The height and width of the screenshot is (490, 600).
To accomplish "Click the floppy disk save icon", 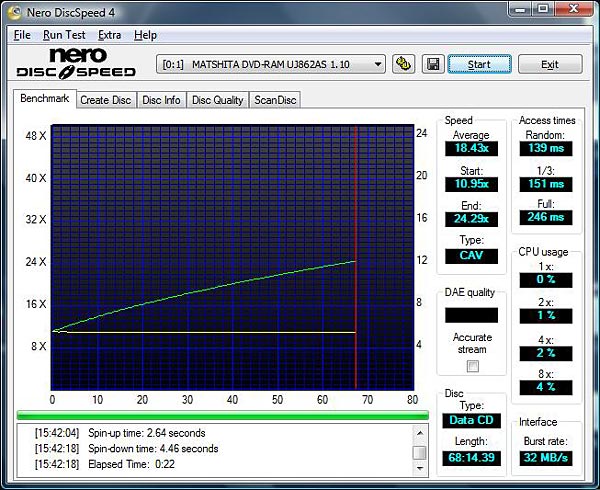I will coord(433,64).
